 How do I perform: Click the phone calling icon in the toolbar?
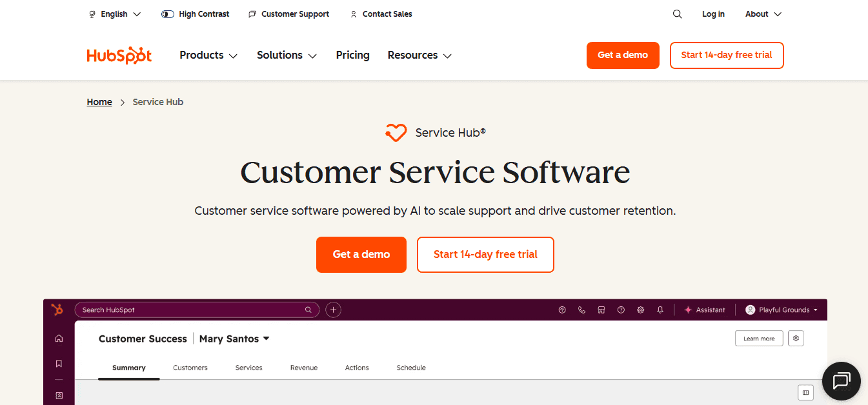pos(581,310)
